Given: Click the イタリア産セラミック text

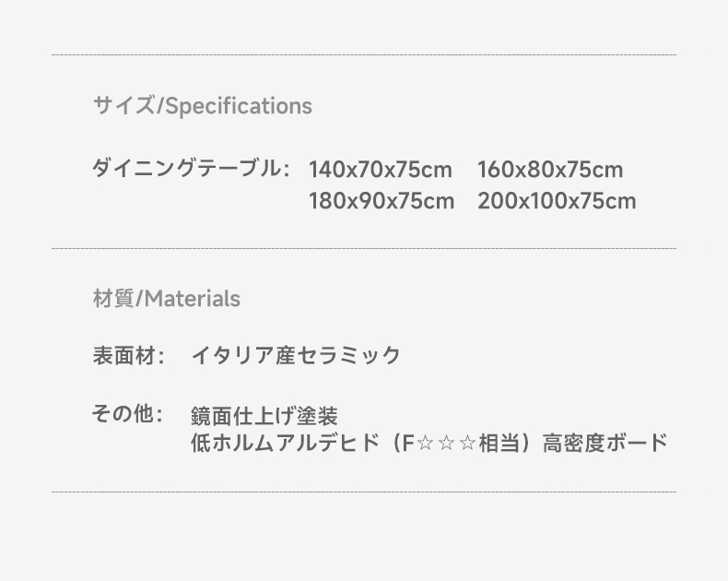Looking at the screenshot, I should click(x=296, y=356).
